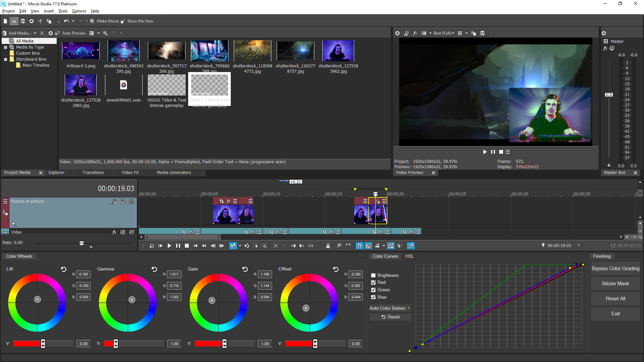Image resolution: width=644 pixels, height=362 pixels.
Task: Open Project Video Properties gear above preview
Action: (397, 33)
